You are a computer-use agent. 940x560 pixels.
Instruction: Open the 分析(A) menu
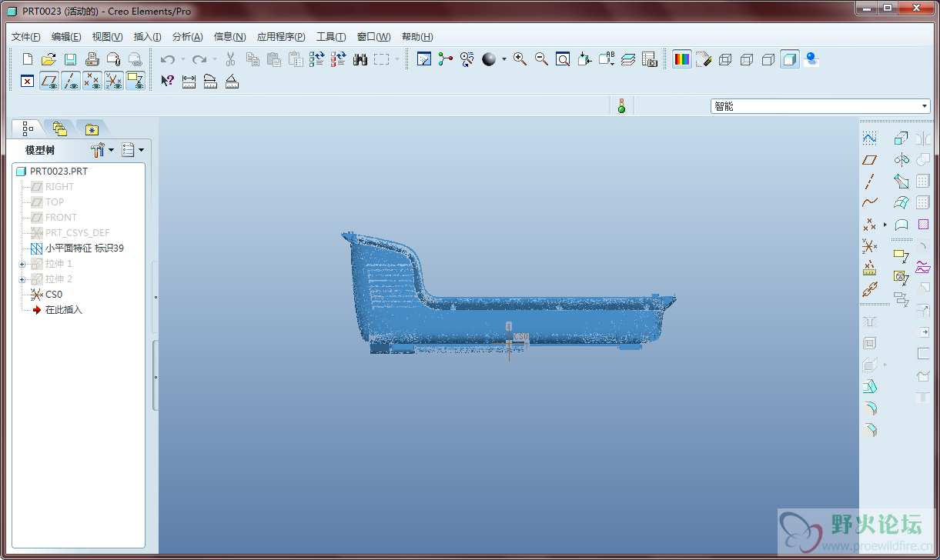point(187,37)
